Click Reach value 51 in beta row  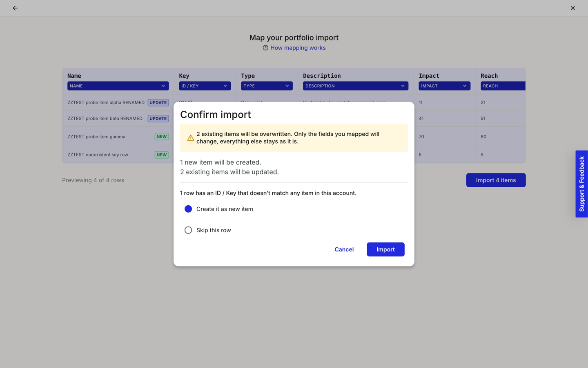pyautogui.click(x=483, y=119)
